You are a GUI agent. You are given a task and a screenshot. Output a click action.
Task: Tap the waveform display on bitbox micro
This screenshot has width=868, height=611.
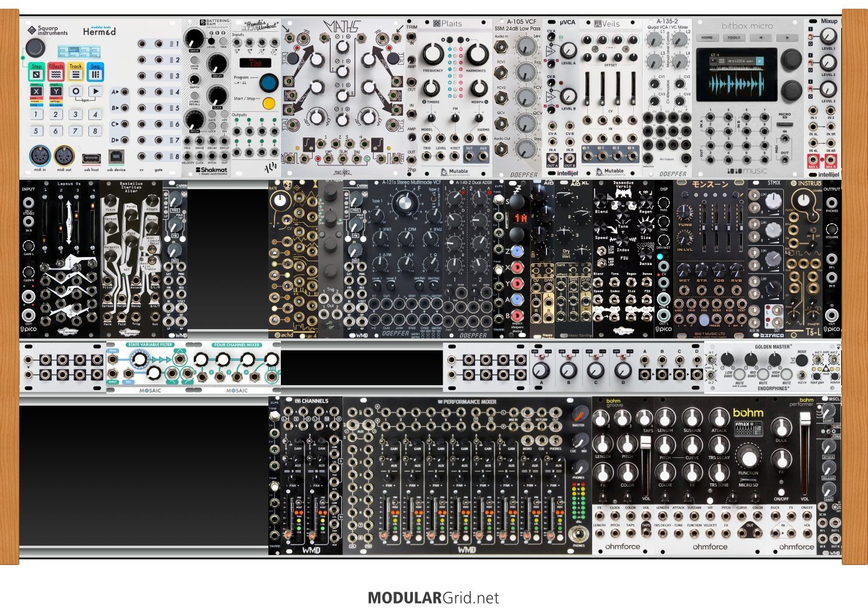pos(738,83)
